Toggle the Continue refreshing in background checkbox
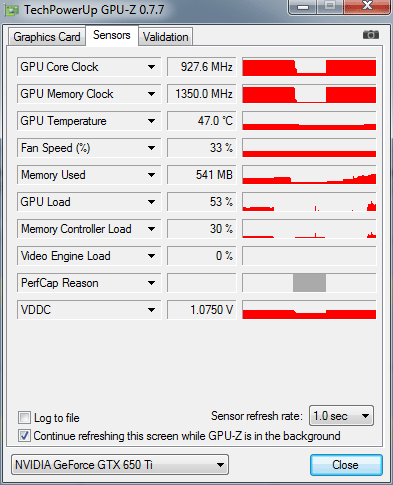 [24, 436]
